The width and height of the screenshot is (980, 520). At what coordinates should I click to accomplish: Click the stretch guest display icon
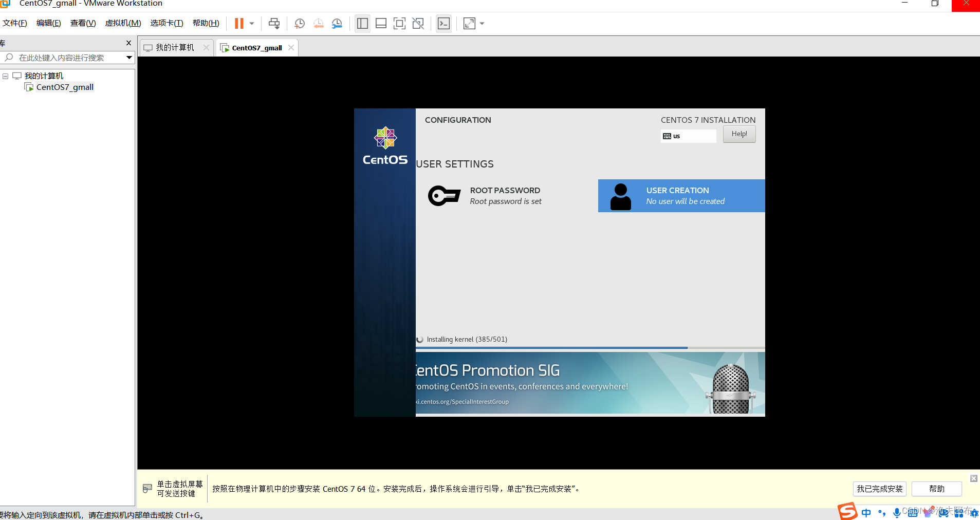[x=469, y=24]
